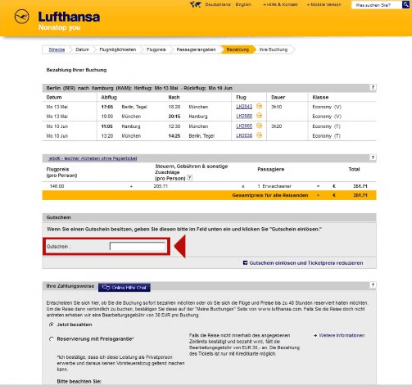The image size is (412, 387).
Task: Open info icon for the 19:00 München flight
Action: [259, 116]
